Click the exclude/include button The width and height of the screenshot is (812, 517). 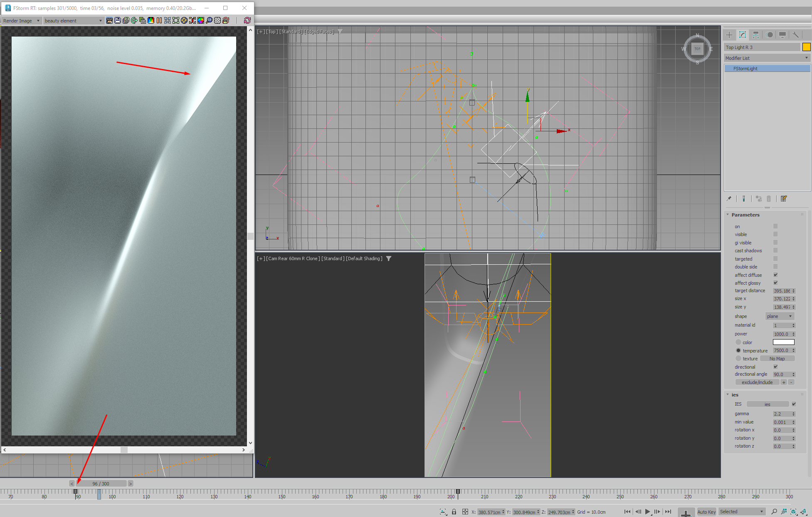click(757, 382)
